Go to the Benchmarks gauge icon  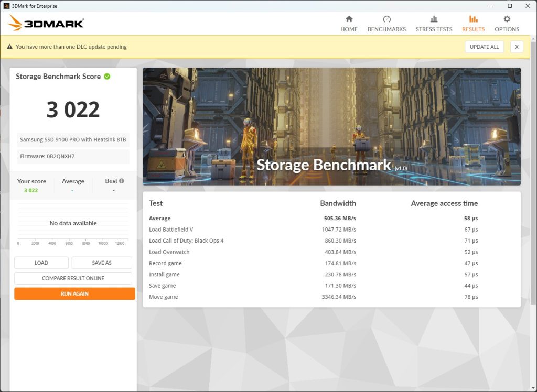tap(386, 19)
